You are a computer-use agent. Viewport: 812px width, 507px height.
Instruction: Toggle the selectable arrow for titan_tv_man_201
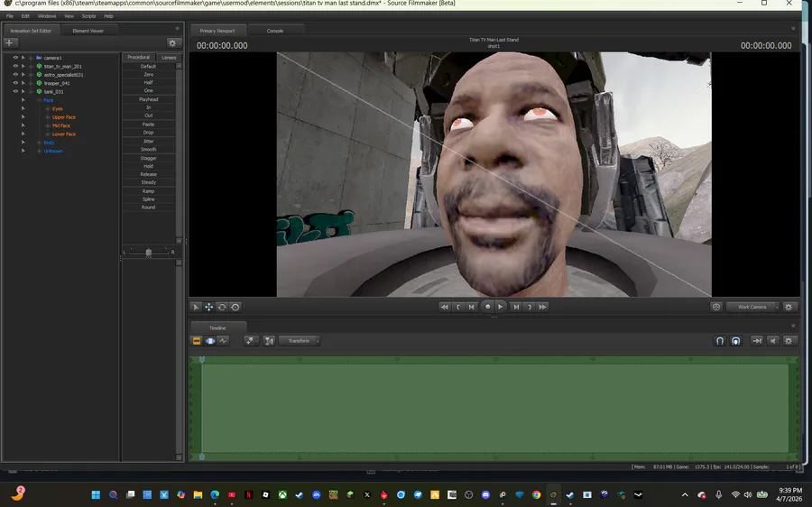point(23,66)
